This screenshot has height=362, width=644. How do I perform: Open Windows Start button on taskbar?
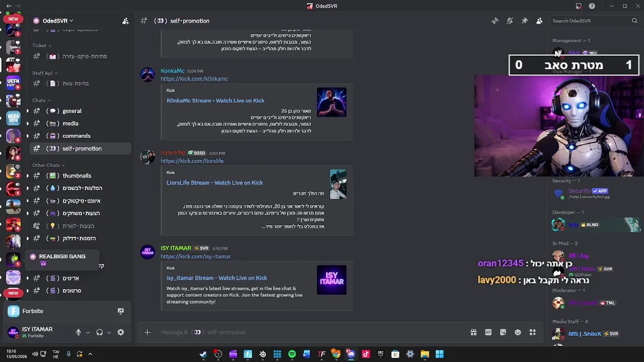440,354
